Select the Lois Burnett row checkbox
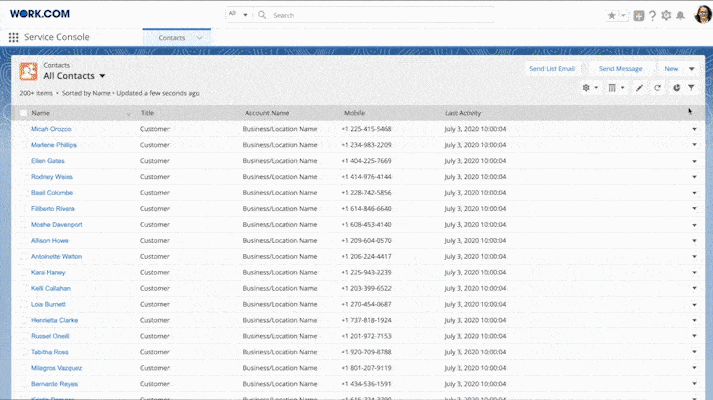The image size is (713, 400). tap(23, 304)
